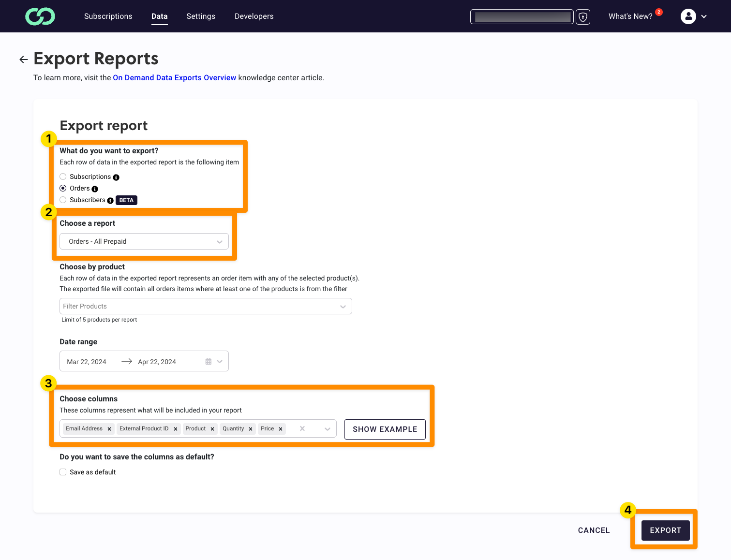Open the Subscriptions nav tab
The width and height of the screenshot is (731, 560).
coord(108,16)
